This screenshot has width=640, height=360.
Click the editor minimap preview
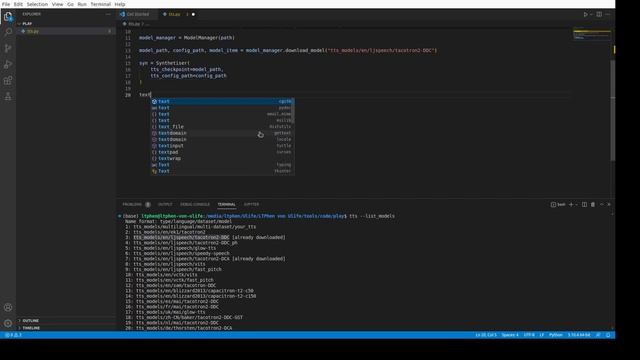592,35
